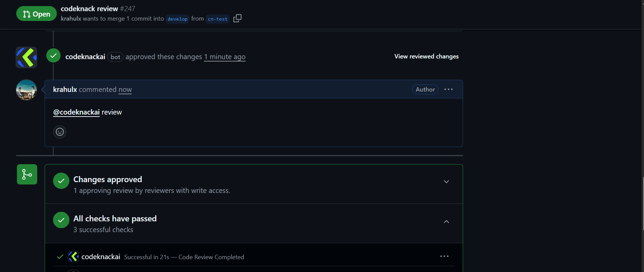Click the '1 minute ago' timestamp
This screenshot has height=272, width=644.
225,57
